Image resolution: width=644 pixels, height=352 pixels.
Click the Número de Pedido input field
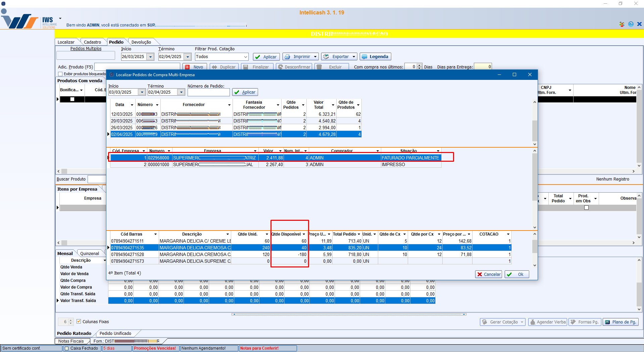pyautogui.click(x=208, y=92)
